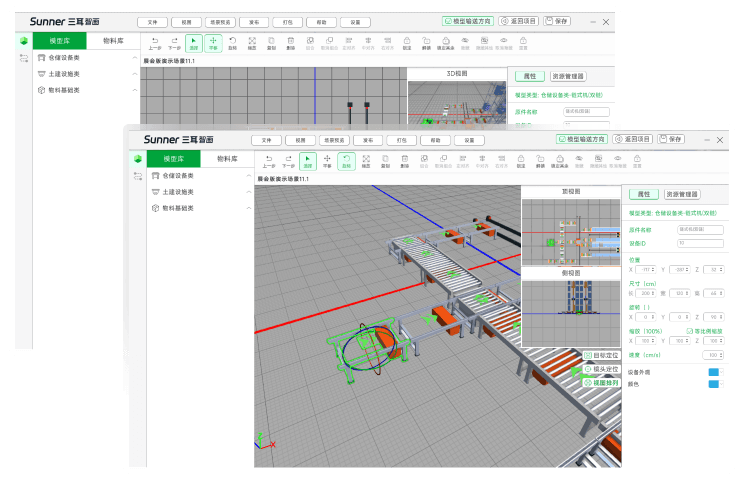Collapse the 仓储设备类 category in front window
This screenshot has width=744, height=486.
point(249,176)
